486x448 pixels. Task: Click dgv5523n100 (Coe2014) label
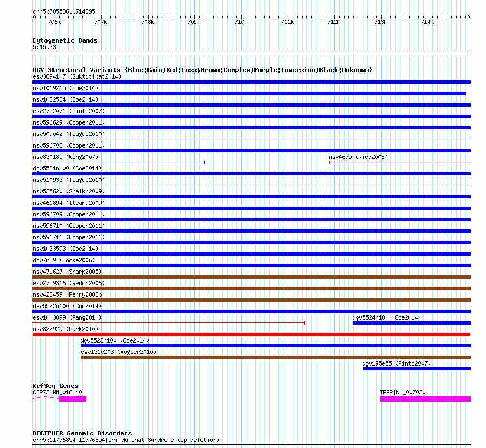pyautogui.click(x=115, y=340)
